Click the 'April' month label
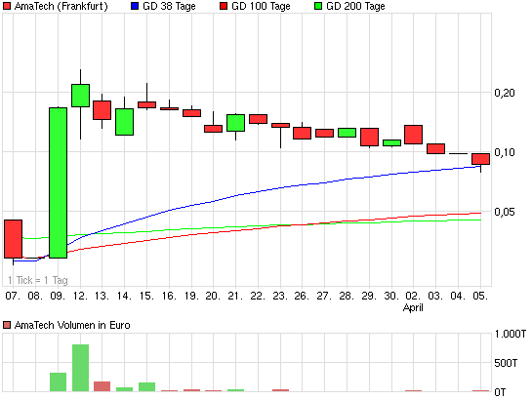The height and width of the screenshot is (400, 532). coord(413,307)
